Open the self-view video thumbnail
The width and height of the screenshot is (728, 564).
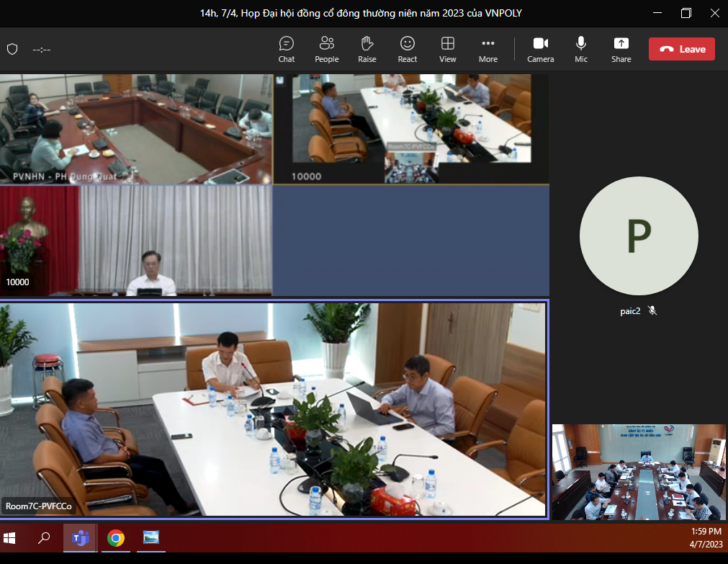[x=639, y=472]
